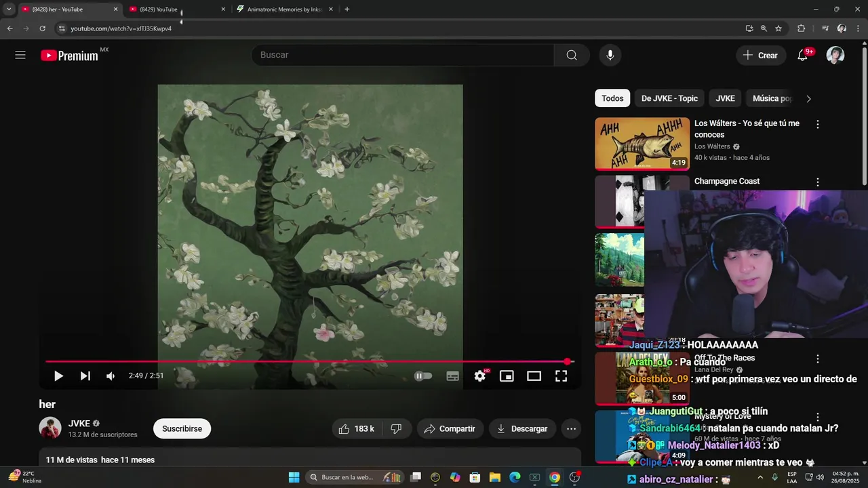Viewport: 868px width, 488px height.
Task: Start voice search with microphone
Action: coord(610,55)
